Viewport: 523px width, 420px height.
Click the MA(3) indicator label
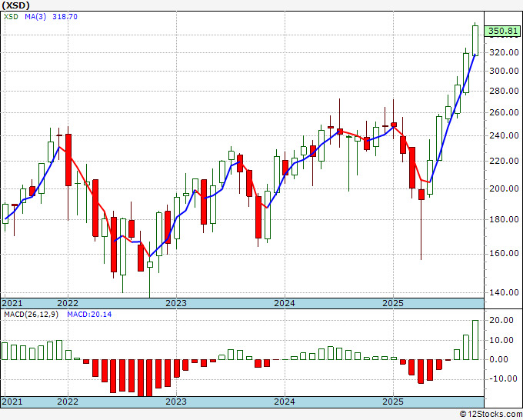35,16
